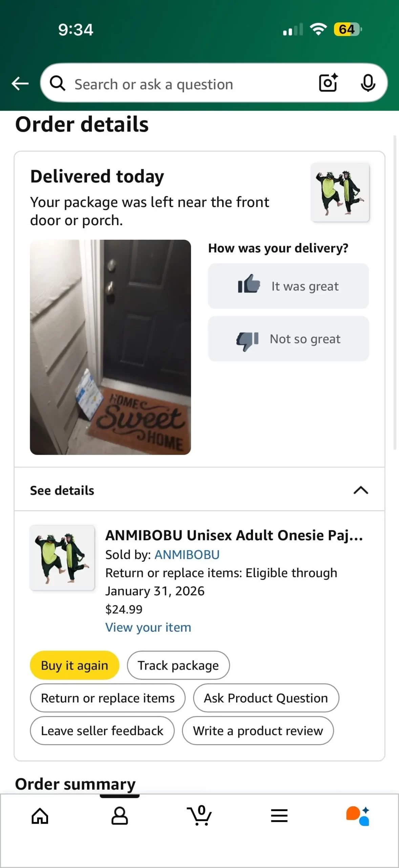This screenshot has width=399, height=868.
Task: Open camera lens visual search
Action: pyautogui.click(x=328, y=83)
